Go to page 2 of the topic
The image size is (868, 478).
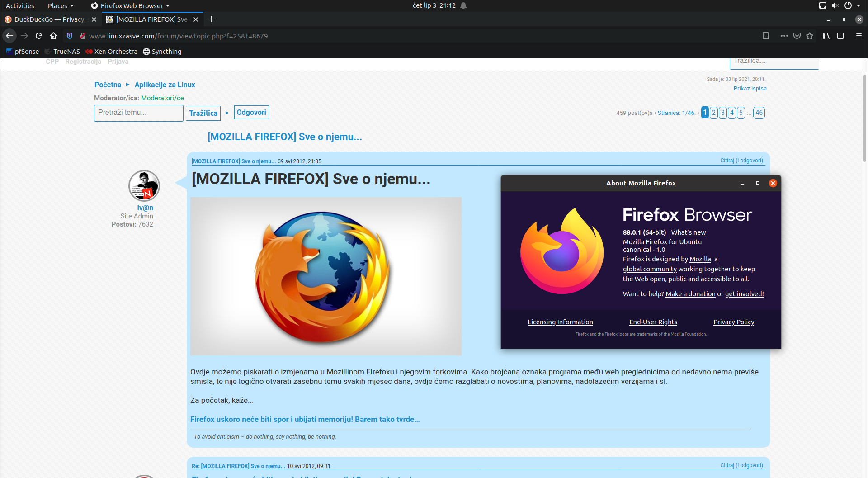[714, 113]
